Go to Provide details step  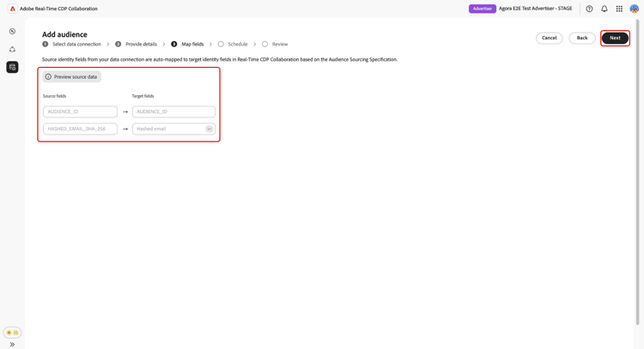[136, 44]
